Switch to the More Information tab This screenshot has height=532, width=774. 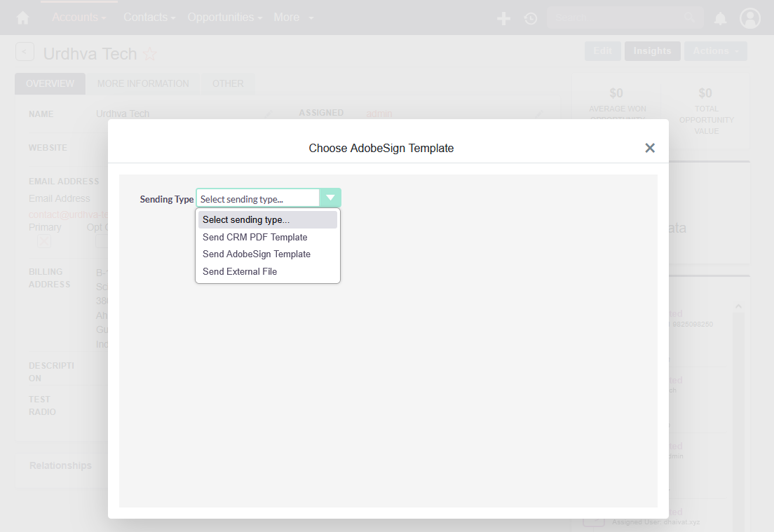tap(143, 83)
